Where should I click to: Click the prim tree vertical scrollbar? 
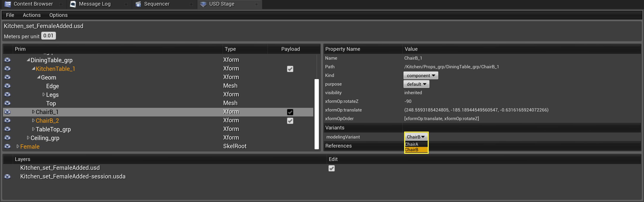316,114
